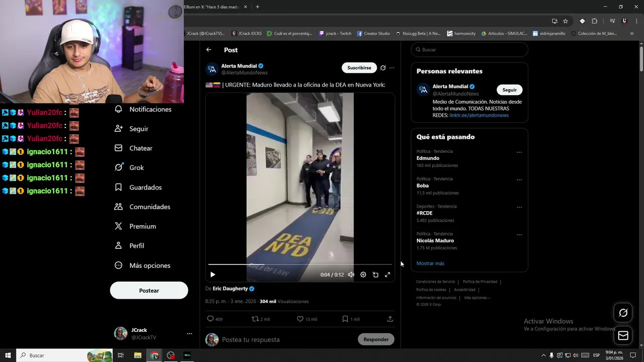Viewport: 644px width, 362px height.
Task: Toggle picture-in-picture mode on video
Action: 375,275
